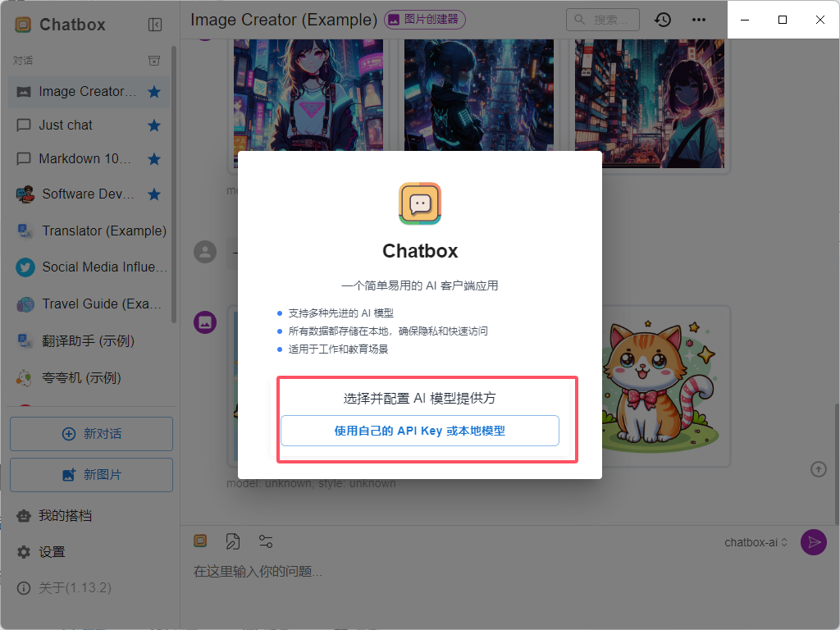
Task: Maximize the Chatbox window
Action: [783, 20]
